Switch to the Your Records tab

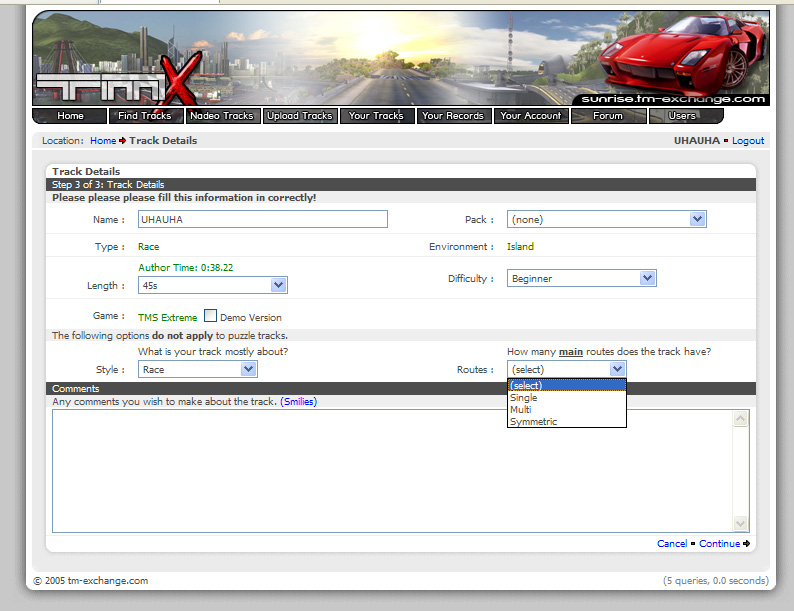coord(452,116)
